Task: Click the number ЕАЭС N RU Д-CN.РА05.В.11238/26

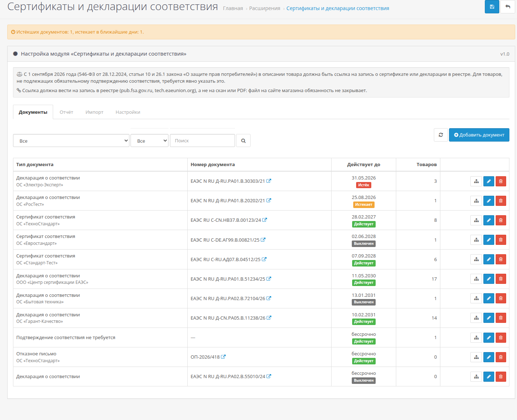Action: tap(228, 318)
